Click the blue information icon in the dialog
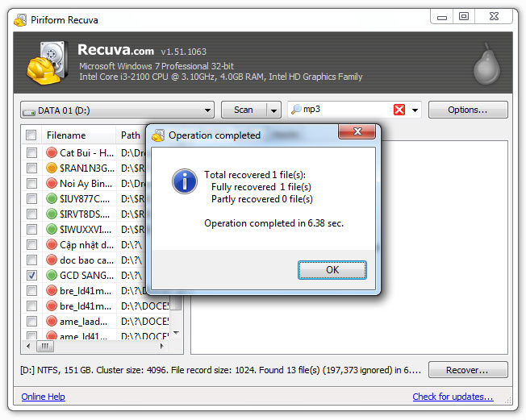526x420 pixels. click(184, 181)
